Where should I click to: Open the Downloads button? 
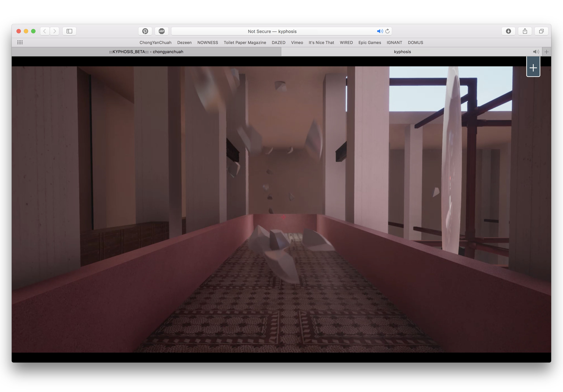point(508,31)
